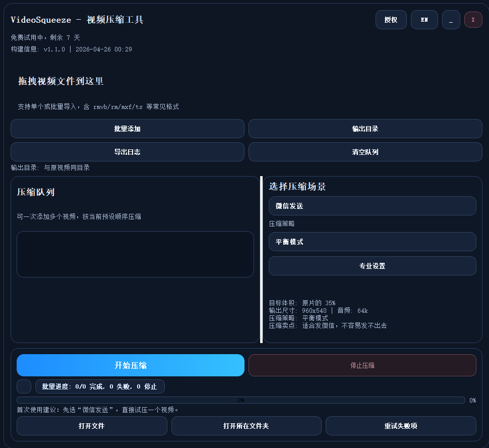
Task: Click the 0% compression progress bar
Action: [x=241, y=400]
